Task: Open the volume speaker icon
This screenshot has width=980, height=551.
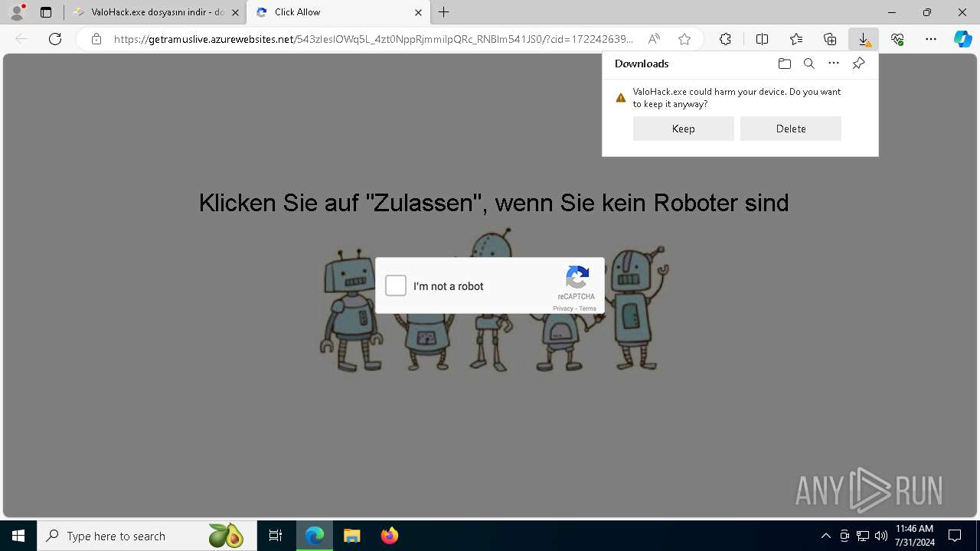Action: click(x=881, y=536)
